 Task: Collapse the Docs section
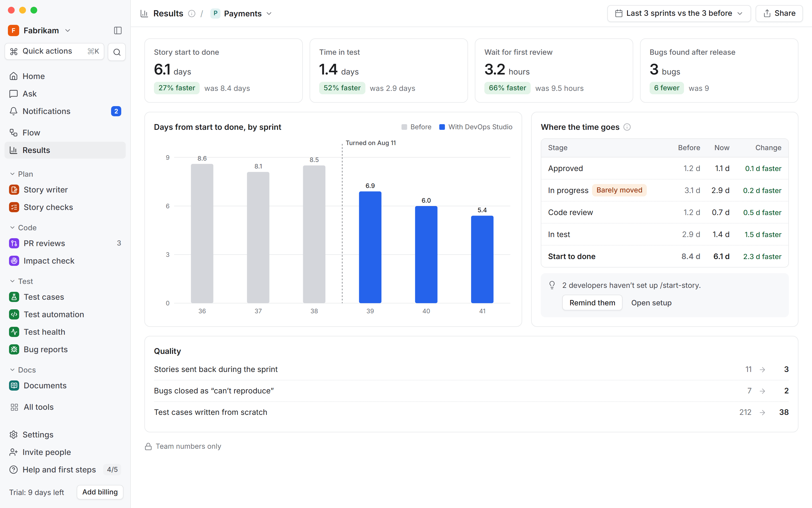[23, 370]
